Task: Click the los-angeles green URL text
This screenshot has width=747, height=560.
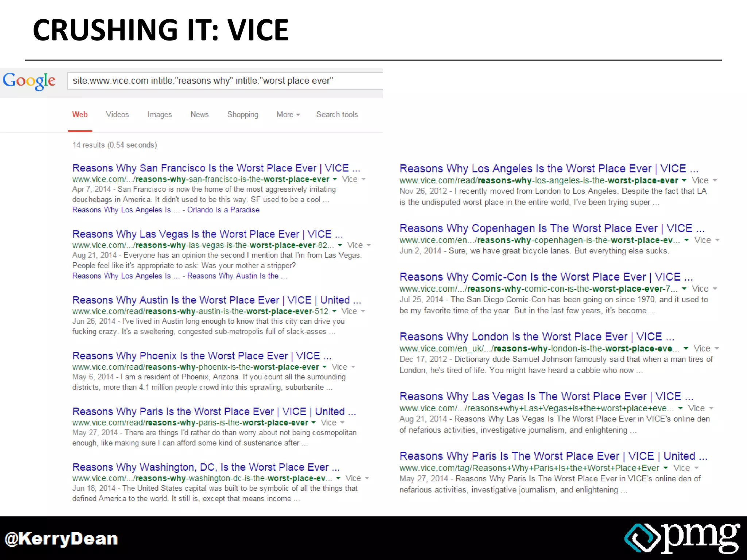Action: [x=539, y=180]
